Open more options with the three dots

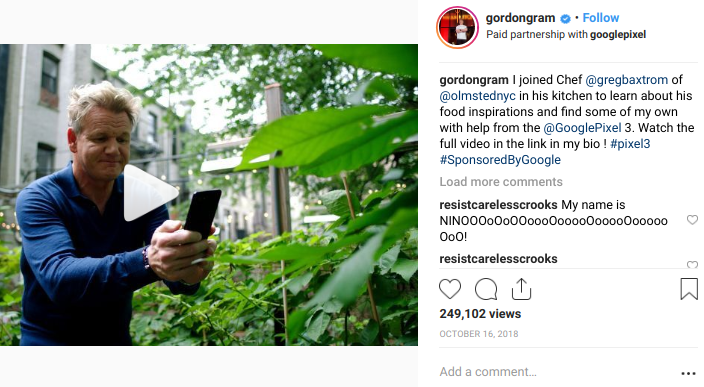pos(688,374)
